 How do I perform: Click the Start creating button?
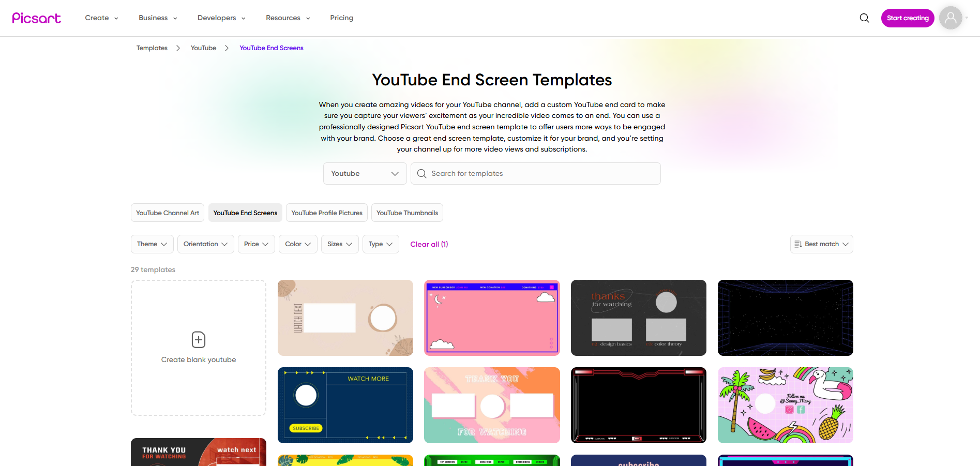pyautogui.click(x=907, y=18)
